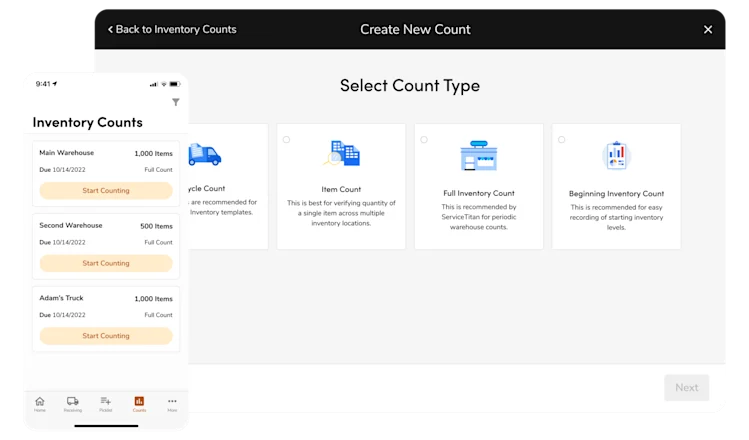Click the Beginning Inventory Count label
The width and height of the screenshot is (749, 440).
616,193
